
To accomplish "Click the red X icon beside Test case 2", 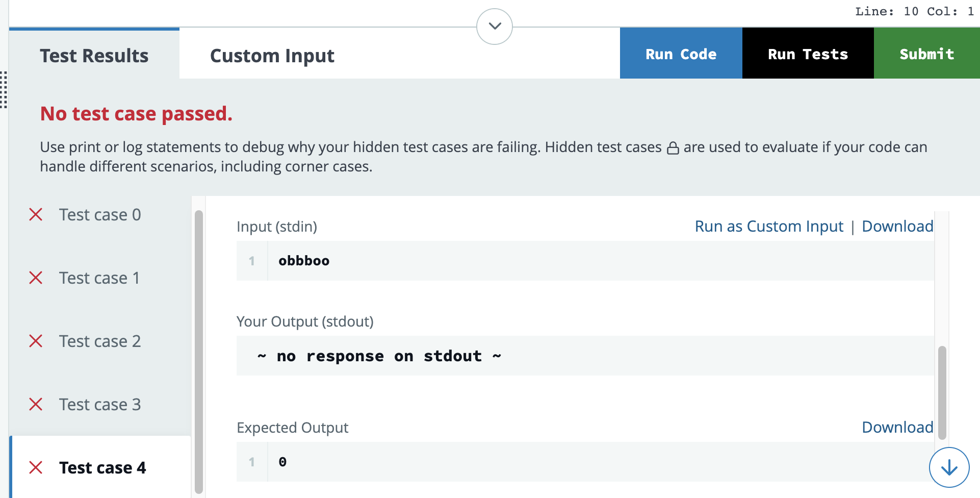I will (36, 341).
